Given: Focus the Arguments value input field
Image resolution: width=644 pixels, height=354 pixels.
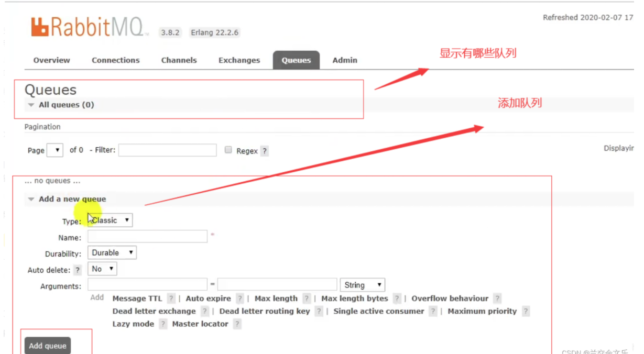Looking at the screenshot, I should (x=277, y=284).
